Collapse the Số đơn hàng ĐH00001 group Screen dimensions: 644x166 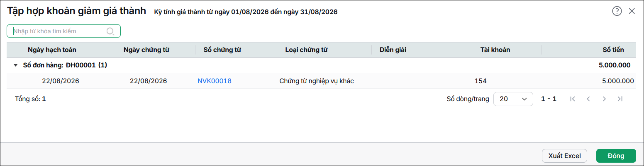[x=15, y=65]
